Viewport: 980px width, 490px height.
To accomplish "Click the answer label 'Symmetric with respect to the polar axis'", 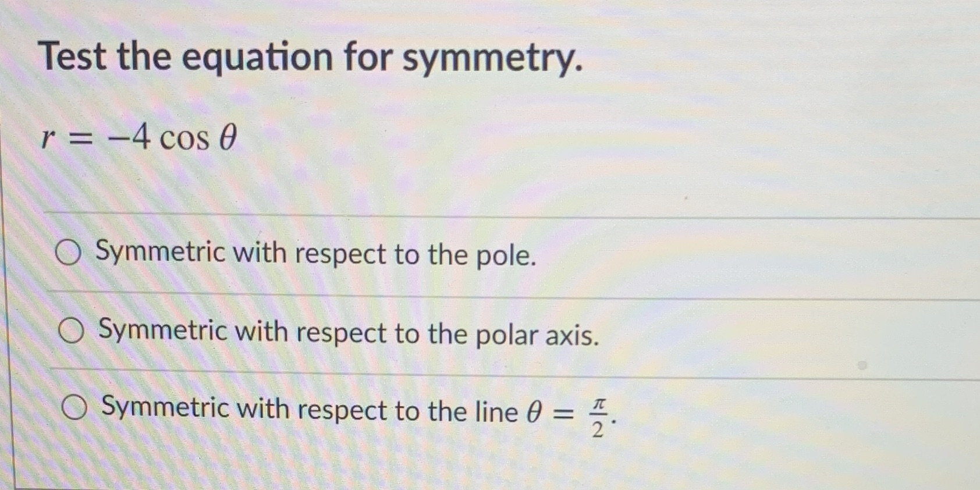I will (x=346, y=332).
